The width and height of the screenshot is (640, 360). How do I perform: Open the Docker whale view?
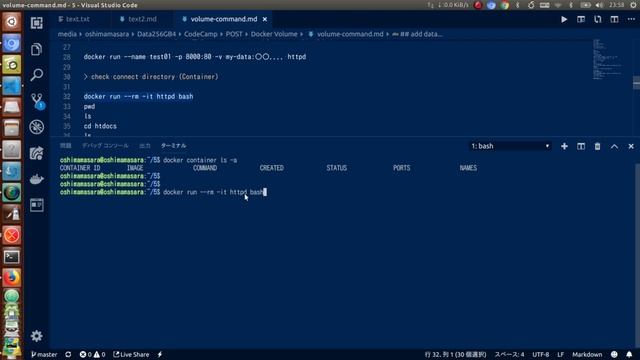[x=36, y=179]
